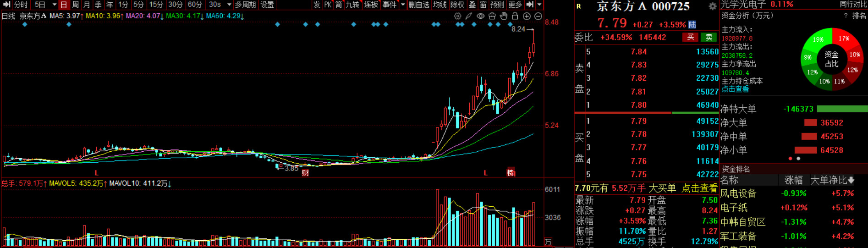Click the 发 toolbar button
This screenshot has height=248, width=868.
coord(317,5)
